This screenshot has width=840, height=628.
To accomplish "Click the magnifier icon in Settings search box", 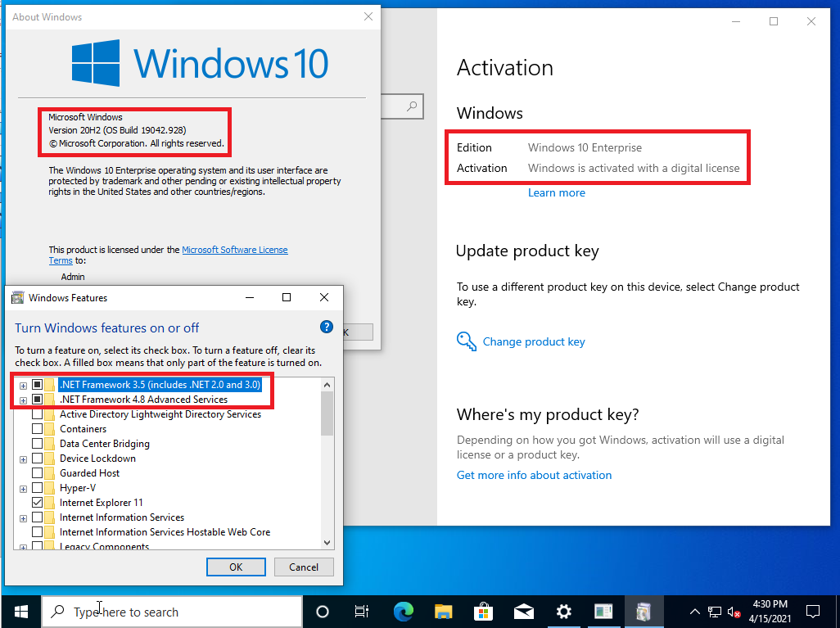I will click(x=412, y=106).
